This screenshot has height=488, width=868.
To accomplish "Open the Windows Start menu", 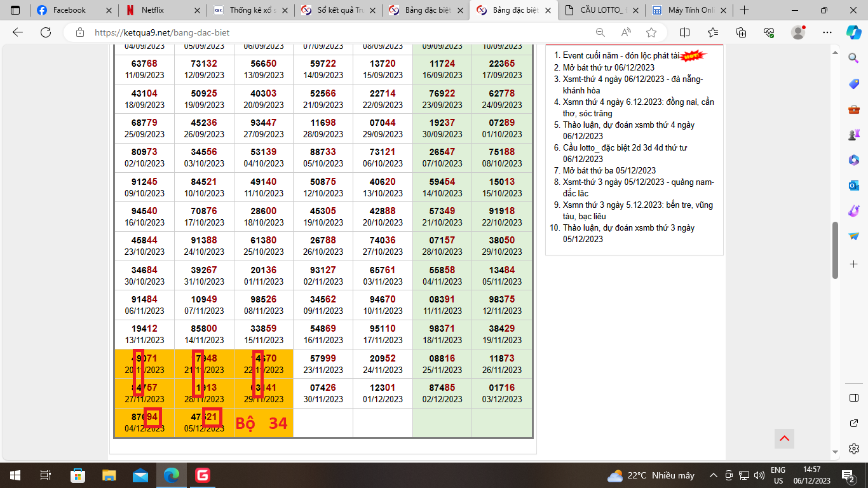I will click(x=15, y=475).
